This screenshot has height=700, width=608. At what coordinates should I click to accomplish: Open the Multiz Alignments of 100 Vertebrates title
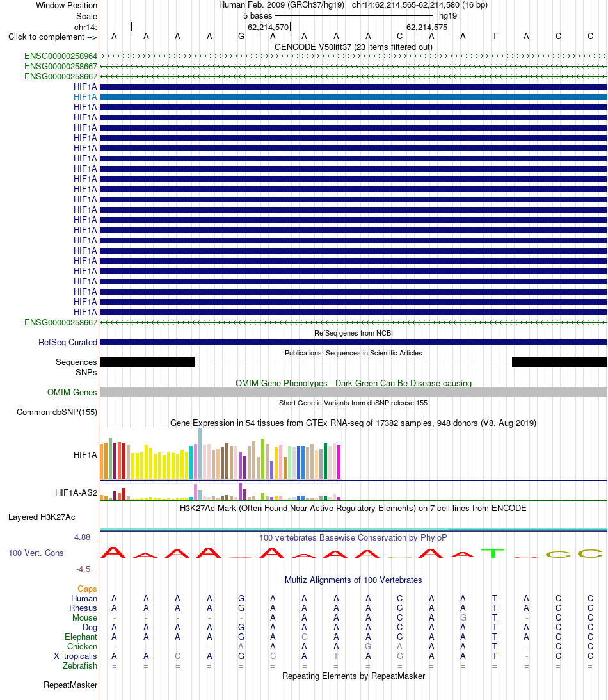(353, 580)
